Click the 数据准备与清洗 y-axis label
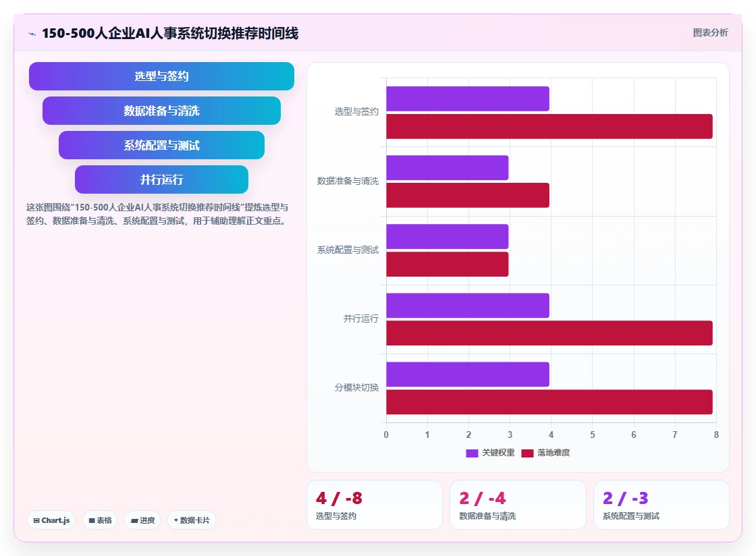This screenshot has height=556, width=756. (348, 181)
